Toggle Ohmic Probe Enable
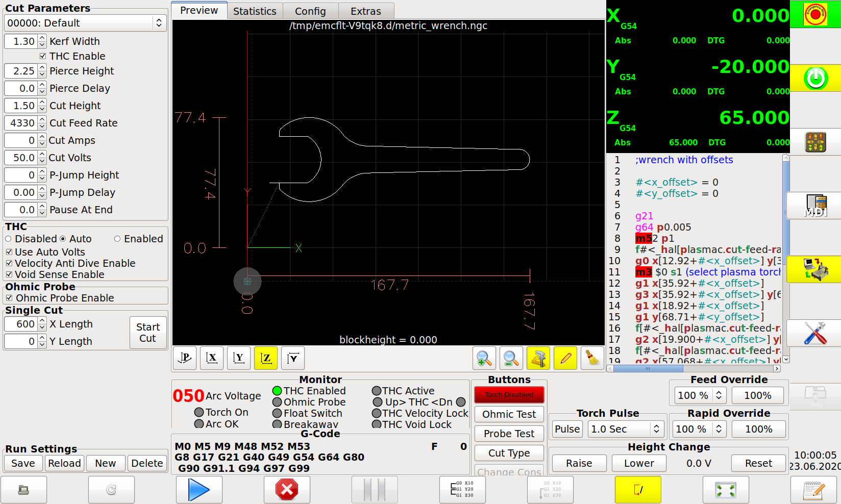Screen dimensions: 841x504 pos(9,298)
